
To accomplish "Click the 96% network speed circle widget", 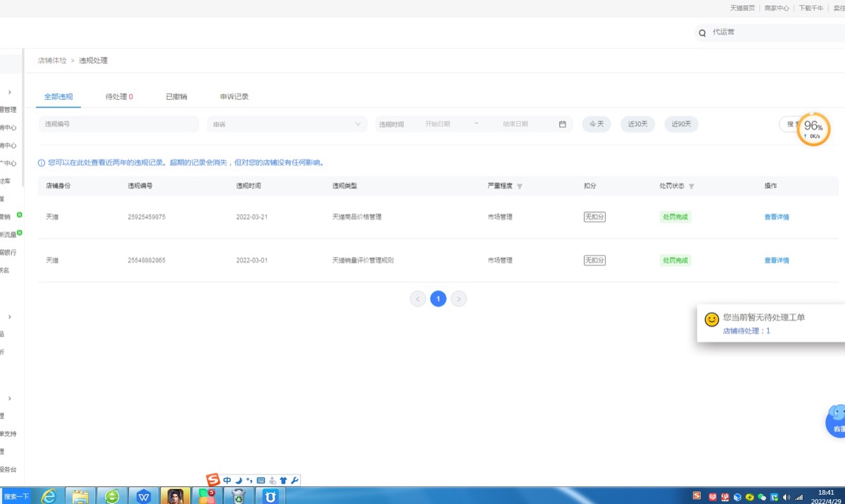I will click(x=813, y=129).
